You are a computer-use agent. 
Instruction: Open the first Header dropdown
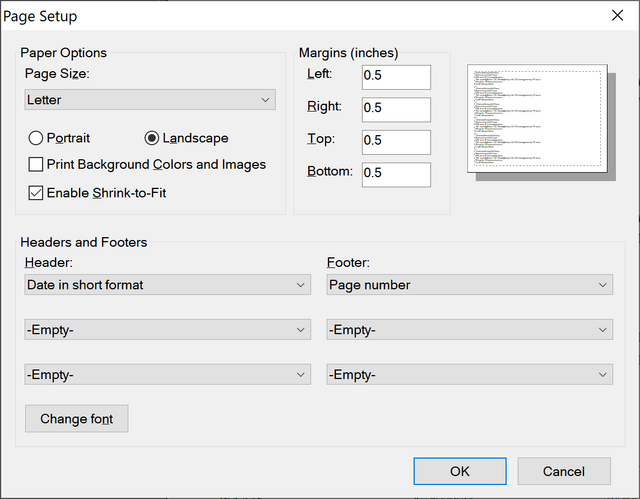168,285
